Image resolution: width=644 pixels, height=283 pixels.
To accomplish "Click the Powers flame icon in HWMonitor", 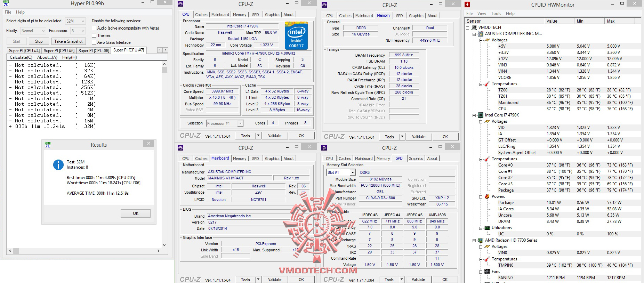I will click(x=487, y=196).
